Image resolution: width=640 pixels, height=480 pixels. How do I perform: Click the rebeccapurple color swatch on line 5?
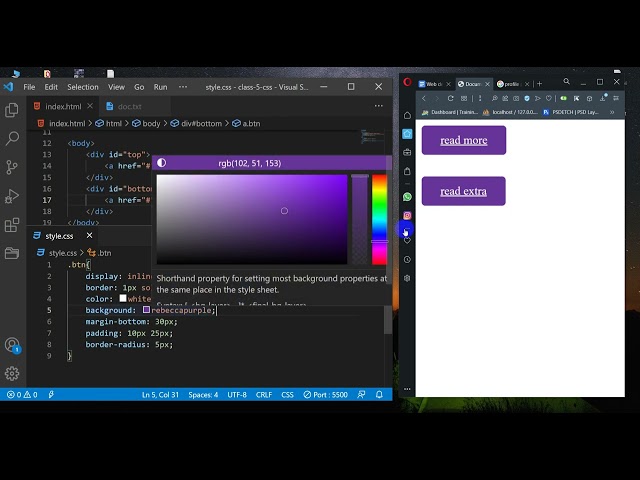146,310
